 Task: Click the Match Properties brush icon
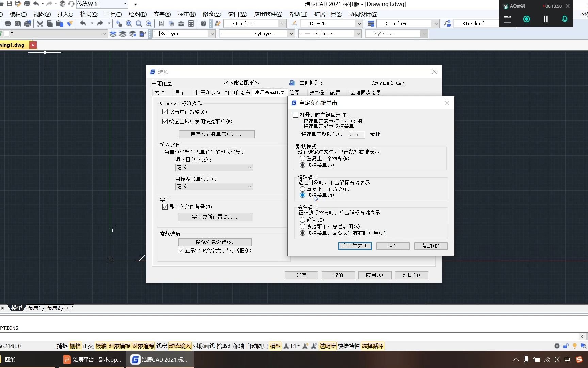pyautogui.click(x=70, y=24)
